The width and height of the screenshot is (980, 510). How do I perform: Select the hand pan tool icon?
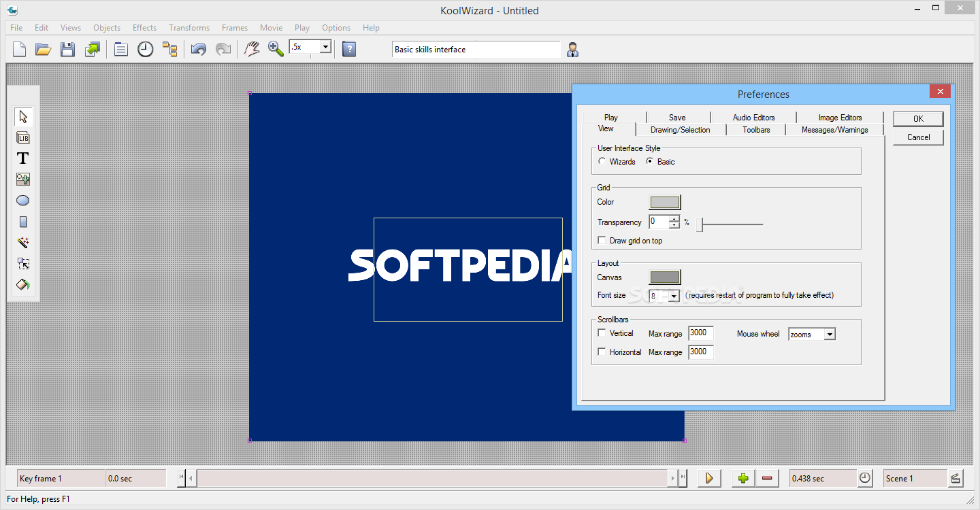click(x=252, y=49)
